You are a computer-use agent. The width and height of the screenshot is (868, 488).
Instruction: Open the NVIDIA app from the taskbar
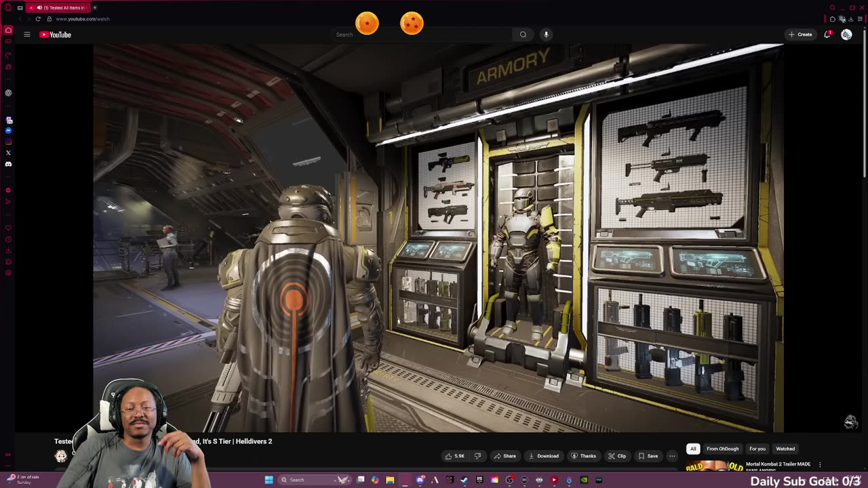[584, 480]
